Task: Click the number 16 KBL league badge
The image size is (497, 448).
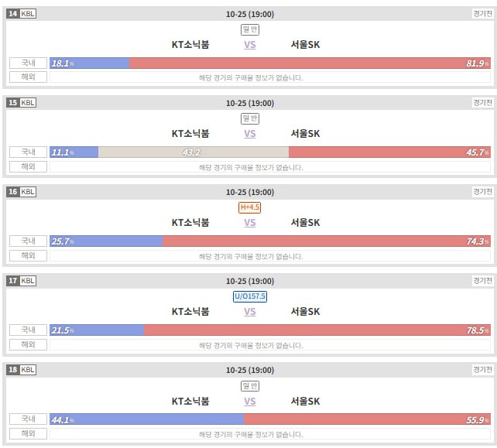Action: pyautogui.click(x=21, y=192)
